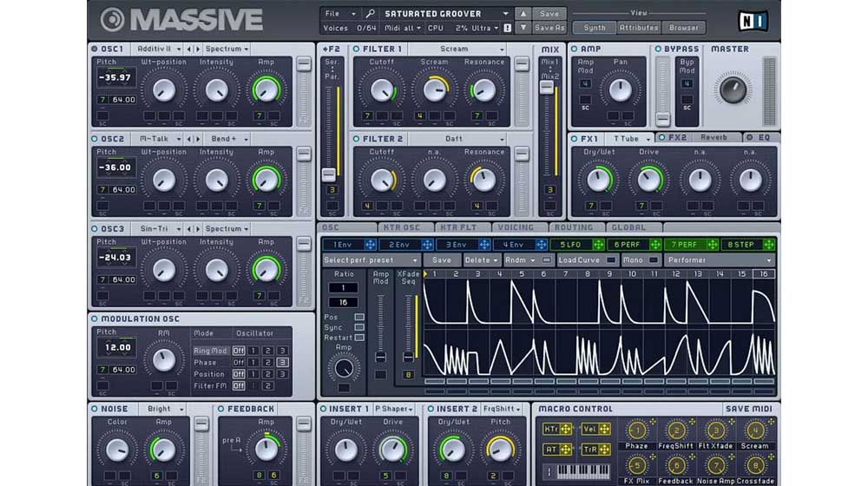The image size is (868, 486).
Task: Click the Save As button
Action: tap(549, 27)
